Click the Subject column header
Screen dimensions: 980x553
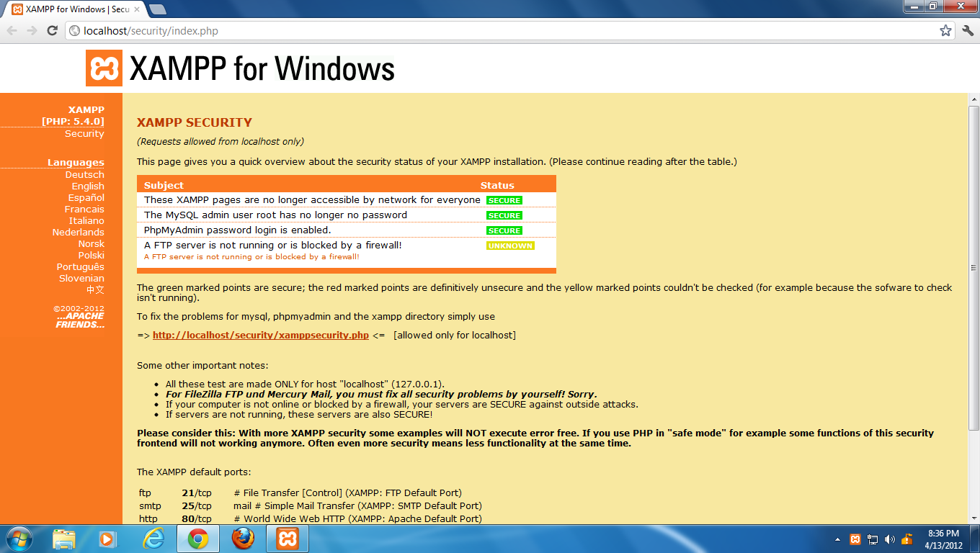point(164,185)
